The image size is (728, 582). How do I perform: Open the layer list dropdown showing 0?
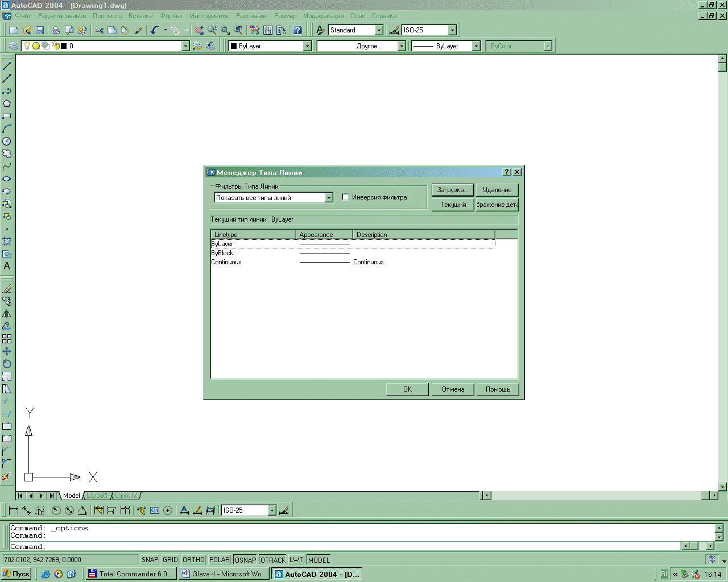[185, 46]
